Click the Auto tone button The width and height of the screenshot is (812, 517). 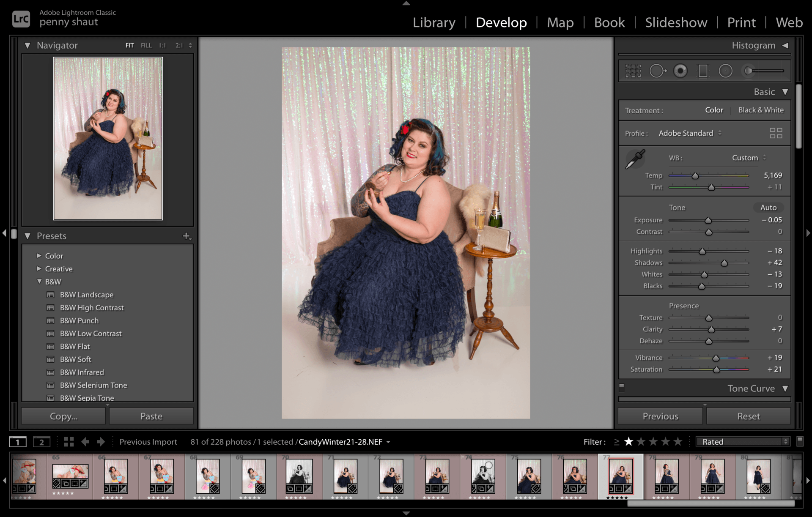[x=768, y=208]
